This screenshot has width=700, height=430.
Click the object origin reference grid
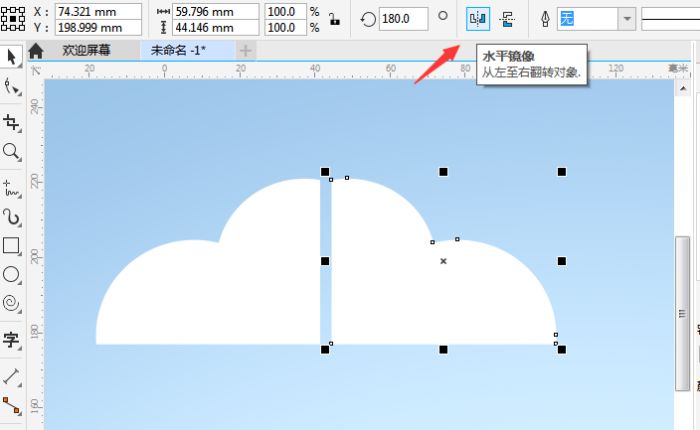pos(15,18)
